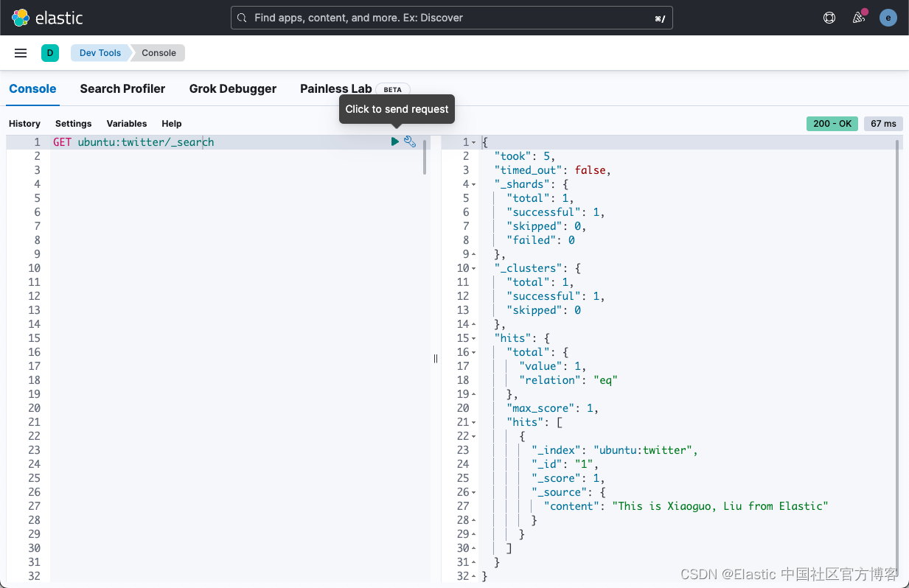Click the BETA badge next to Painless Lab
The height and width of the screenshot is (588, 909).
point(393,90)
